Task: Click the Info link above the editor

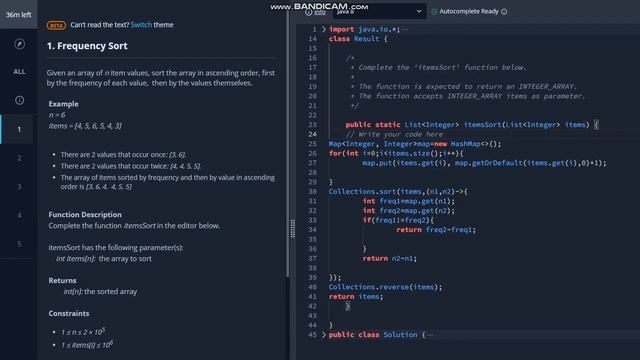Action: (316, 12)
